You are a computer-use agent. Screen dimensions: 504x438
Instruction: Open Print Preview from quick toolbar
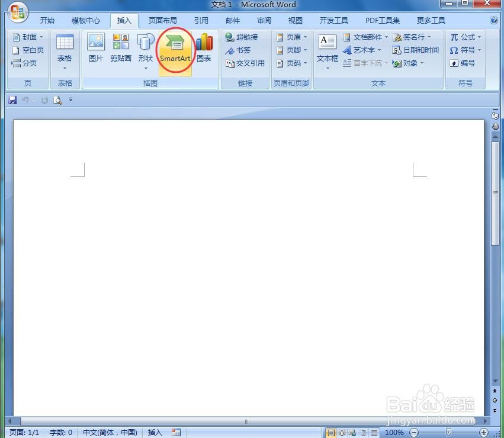tap(57, 100)
